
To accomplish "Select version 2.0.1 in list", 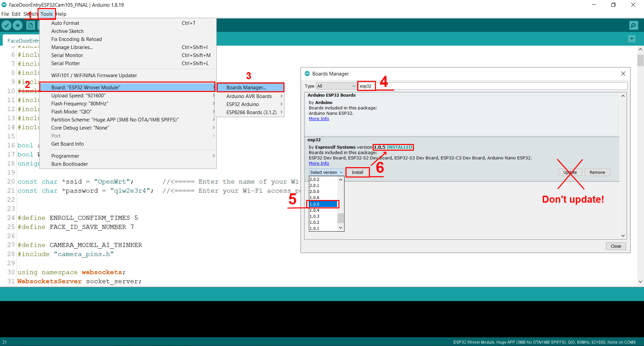I will coord(323,186).
